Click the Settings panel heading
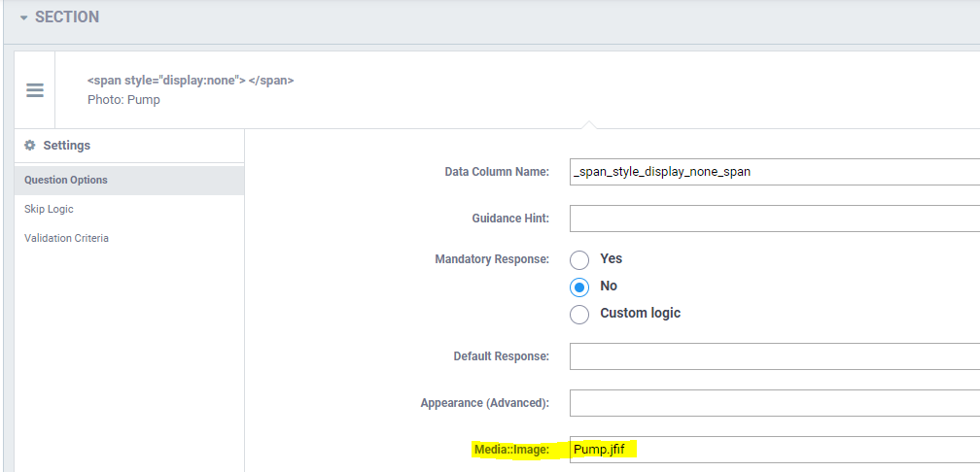The image size is (980, 472). (x=66, y=146)
